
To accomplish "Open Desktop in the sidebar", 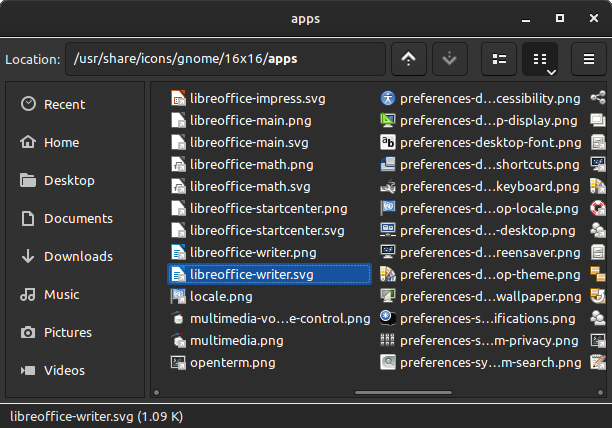I will tap(75, 180).
